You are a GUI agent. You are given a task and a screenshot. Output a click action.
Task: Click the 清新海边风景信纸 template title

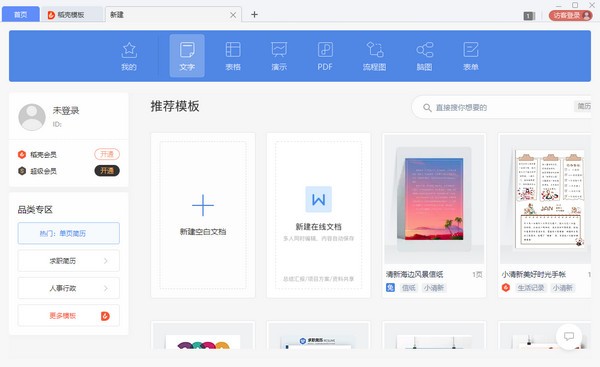414,274
